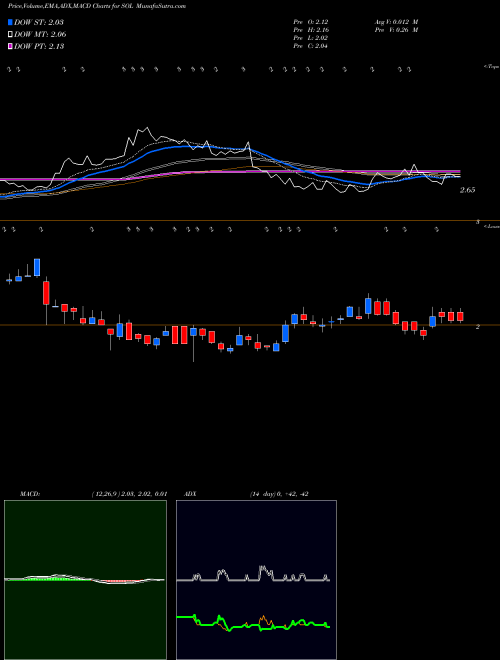Click the 'Pre L: 2.02' low value
500x660 pixels.
click(311, 38)
